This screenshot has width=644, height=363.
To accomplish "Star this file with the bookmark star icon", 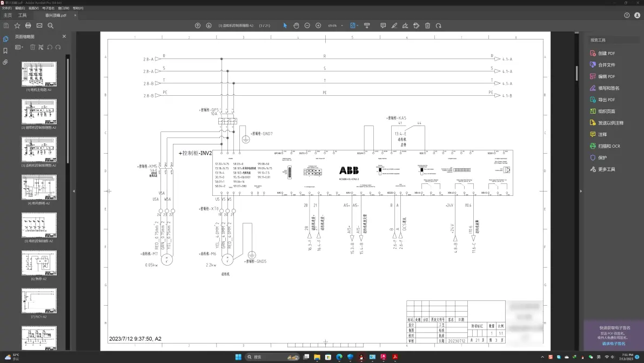I will pos(17,25).
